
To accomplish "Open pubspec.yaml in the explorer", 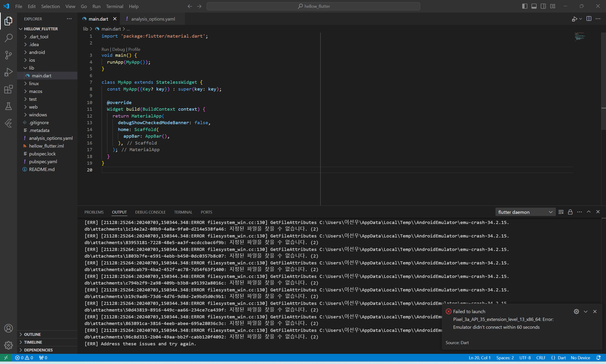I will pos(43,162).
